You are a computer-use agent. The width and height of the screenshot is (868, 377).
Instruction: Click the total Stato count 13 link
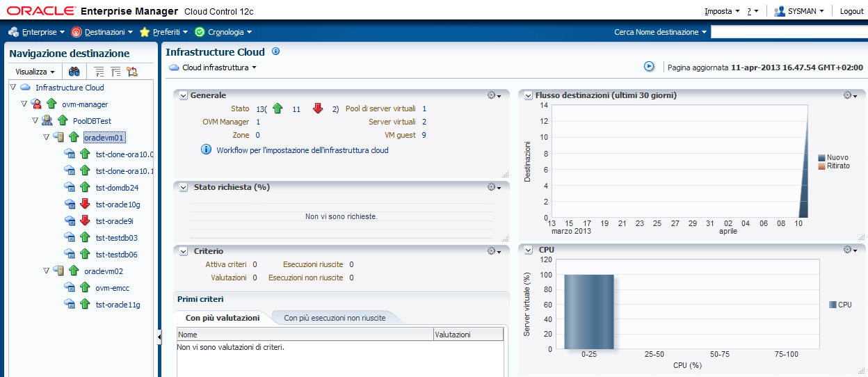click(x=260, y=109)
